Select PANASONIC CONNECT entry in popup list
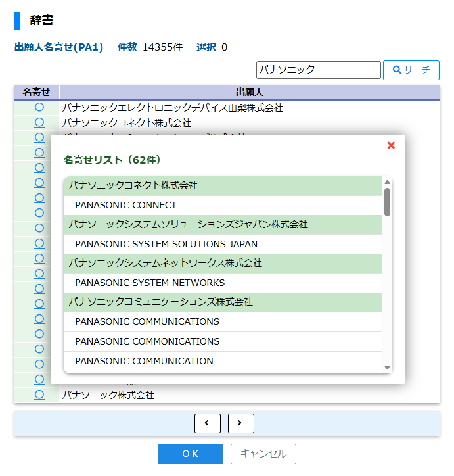The width and height of the screenshot is (454, 476). click(223, 205)
